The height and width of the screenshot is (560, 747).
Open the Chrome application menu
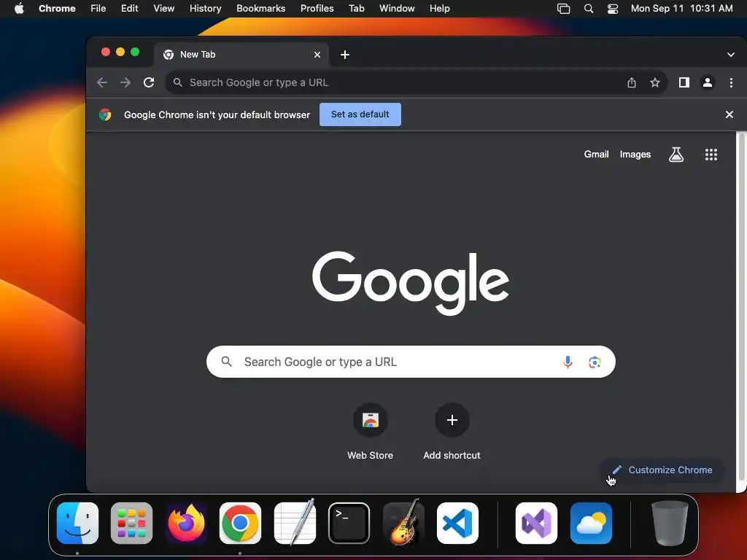[57, 8]
